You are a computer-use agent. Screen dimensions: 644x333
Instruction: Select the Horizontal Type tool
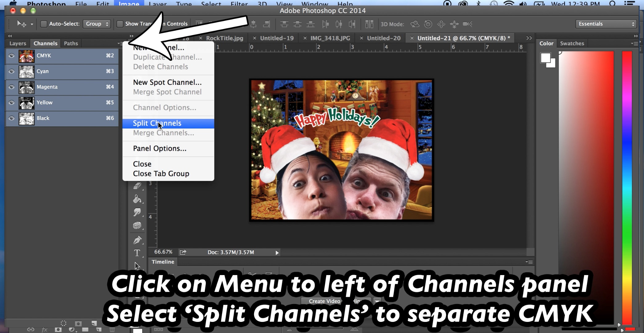pyautogui.click(x=137, y=253)
